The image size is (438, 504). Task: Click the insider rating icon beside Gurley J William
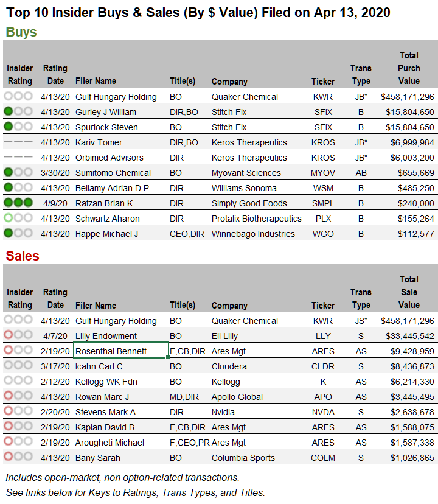[18, 111]
